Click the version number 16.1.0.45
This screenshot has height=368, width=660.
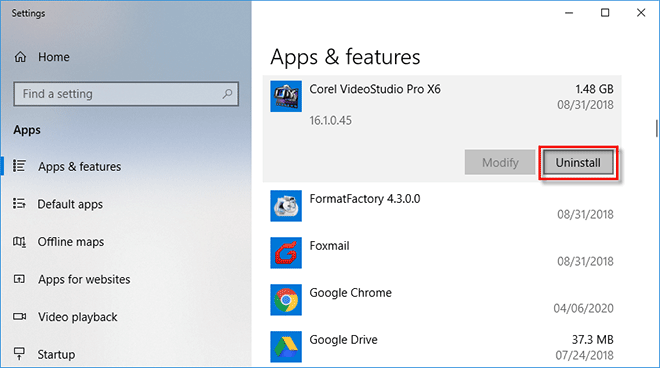(x=330, y=120)
